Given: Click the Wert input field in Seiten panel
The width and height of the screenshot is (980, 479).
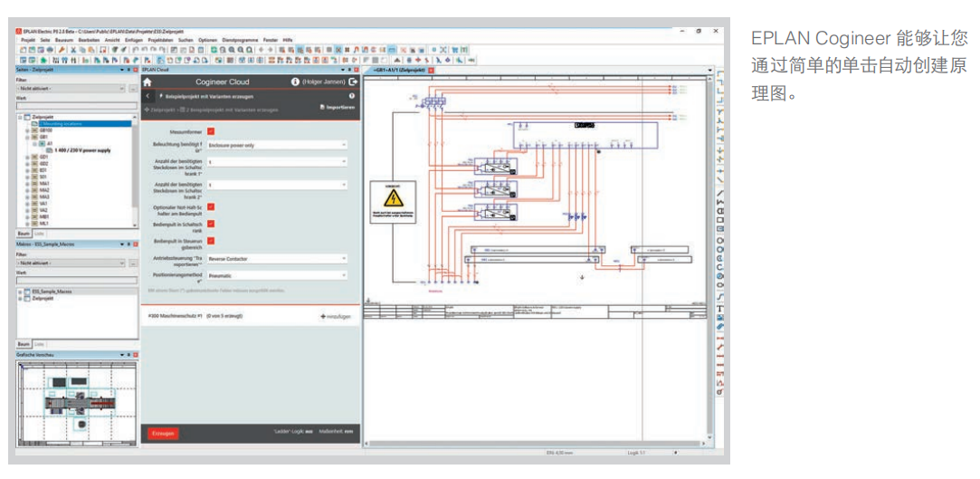Looking at the screenshot, I should [x=76, y=105].
